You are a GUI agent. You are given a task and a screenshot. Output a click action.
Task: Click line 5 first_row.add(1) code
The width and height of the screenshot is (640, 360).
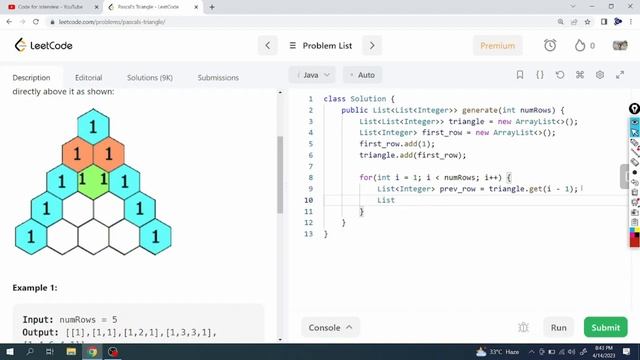pyautogui.click(x=397, y=144)
